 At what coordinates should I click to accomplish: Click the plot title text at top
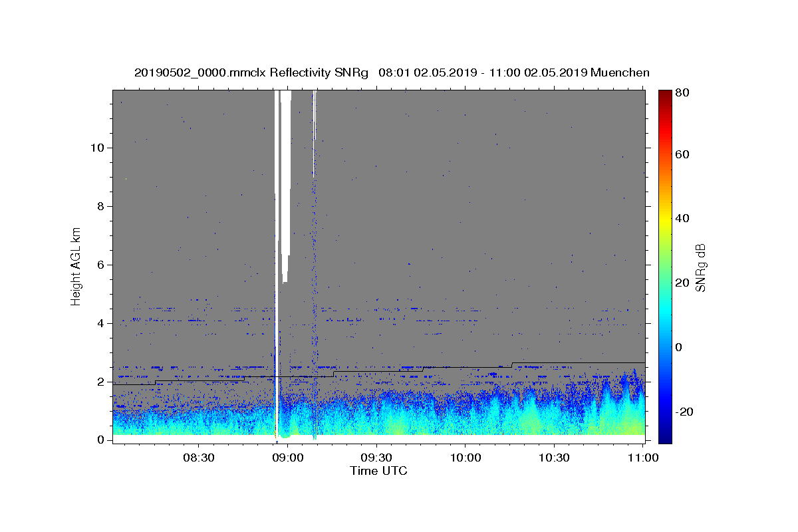(x=392, y=72)
